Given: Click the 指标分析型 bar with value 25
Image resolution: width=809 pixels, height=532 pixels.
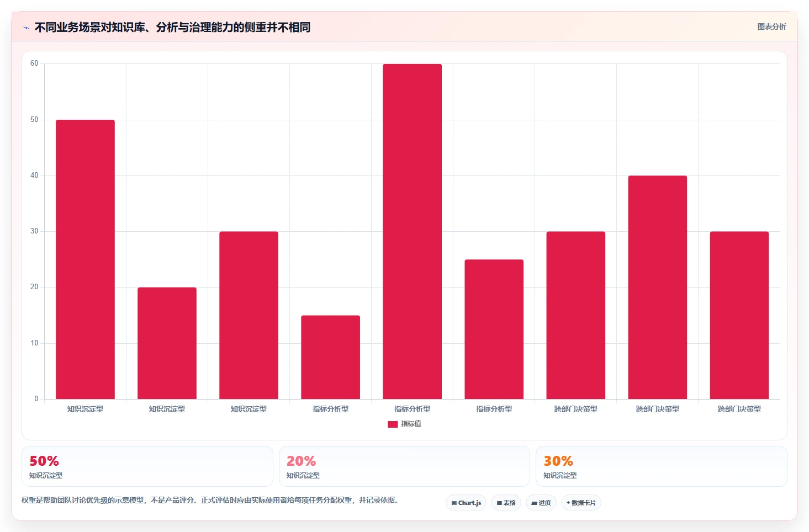Looking at the screenshot, I should pyautogui.click(x=494, y=329).
